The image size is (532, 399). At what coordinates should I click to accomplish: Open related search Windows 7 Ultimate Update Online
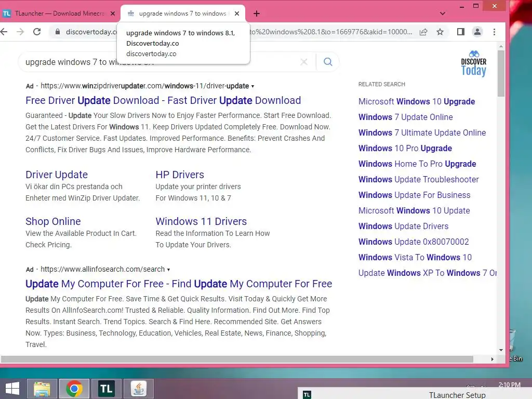pyautogui.click(x=422, y=132)
